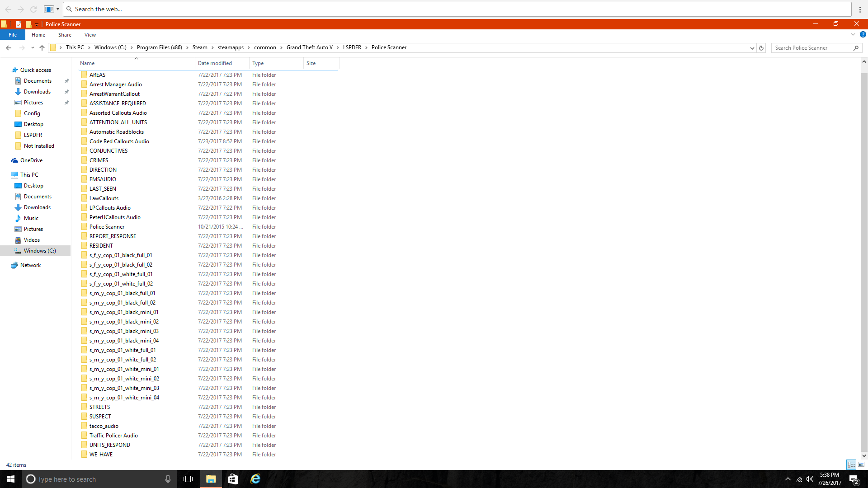Open address bar history dropdown
Screen dimensions: 868x488
point(752,48)
